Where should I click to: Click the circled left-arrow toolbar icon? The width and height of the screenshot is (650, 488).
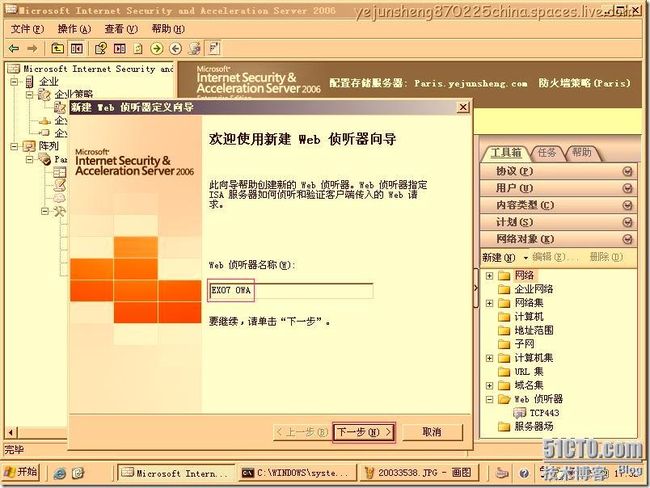coord(176,49)
